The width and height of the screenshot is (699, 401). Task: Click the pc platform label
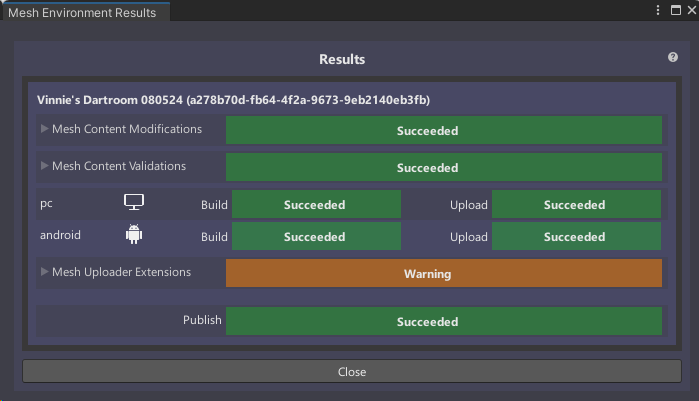[46, 204]
